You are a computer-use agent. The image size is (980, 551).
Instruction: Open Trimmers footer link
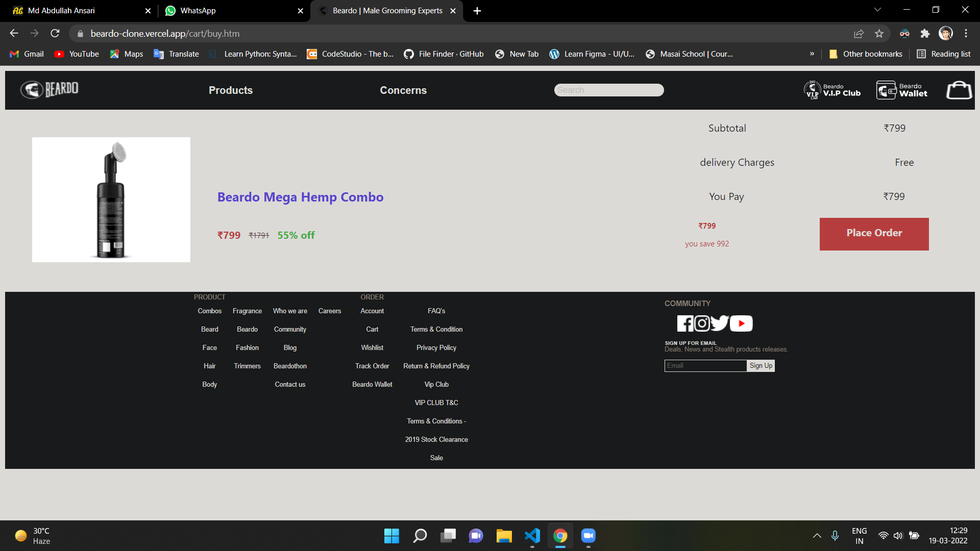click(247, 366)
